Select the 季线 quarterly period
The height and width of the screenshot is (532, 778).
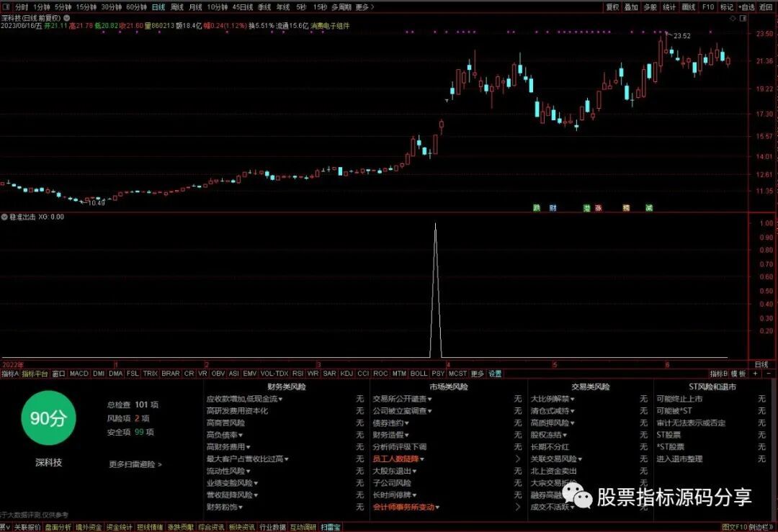click(264, 7)
